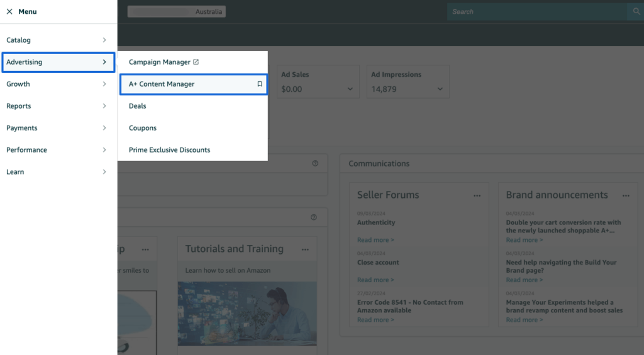Open the ellipsis left of Tutorials and Training
The height and width of the screenshot is (355, 644).
pyautogui.click(x=145, y=249)
